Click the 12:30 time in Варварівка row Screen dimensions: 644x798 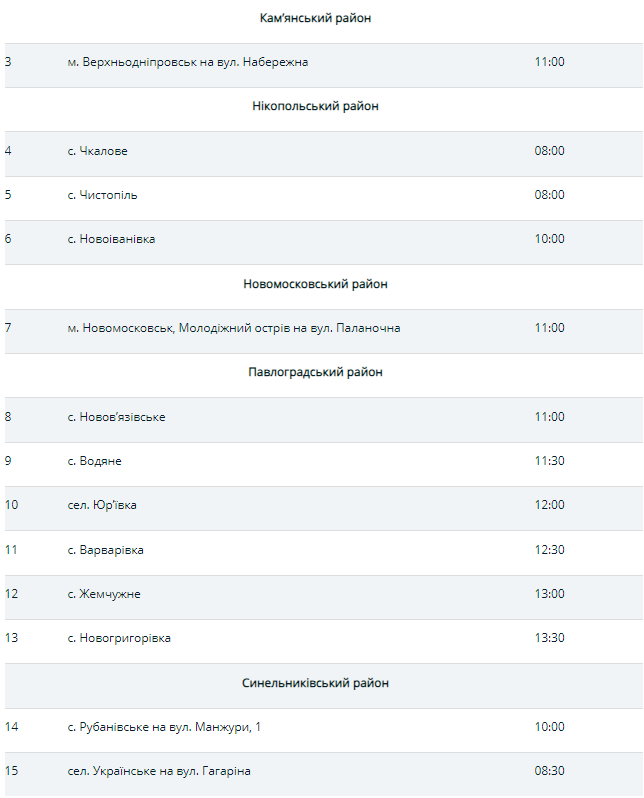point(550,550)
